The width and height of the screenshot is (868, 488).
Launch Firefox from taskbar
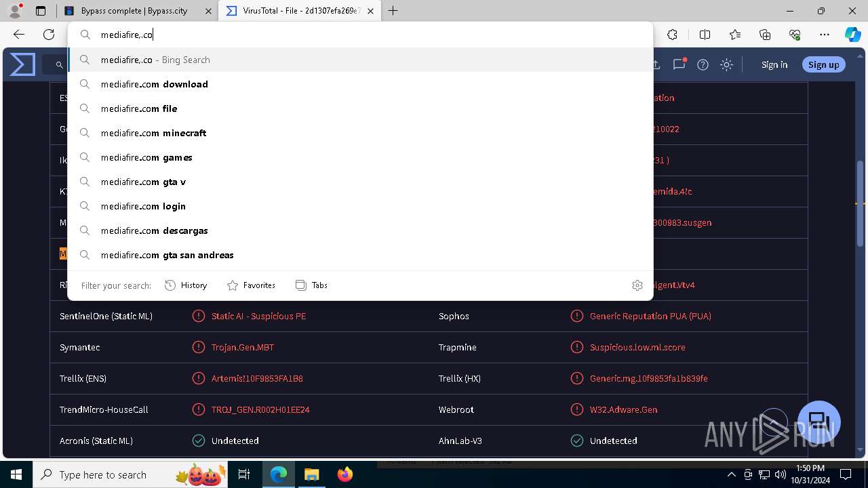click(344, 474)
